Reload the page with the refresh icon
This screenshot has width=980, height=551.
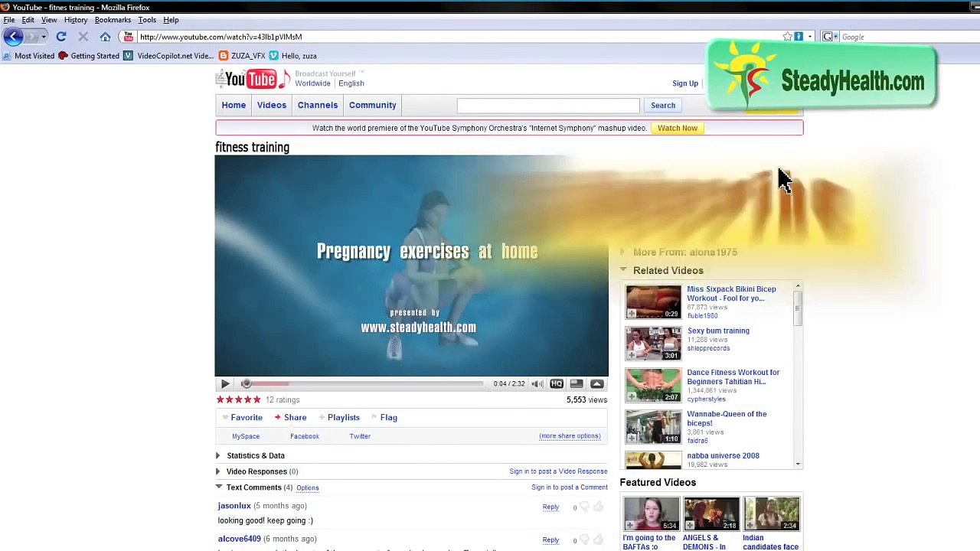point(61,37)
